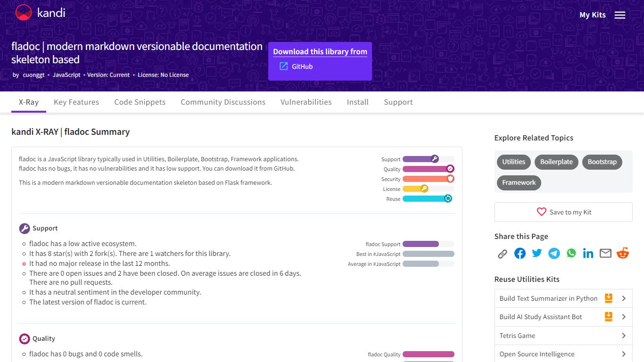The height and width of the screenshot is (362, 644).
Task: Click download icon for Build Text Summarizer kit
Action: coord(609,298)
